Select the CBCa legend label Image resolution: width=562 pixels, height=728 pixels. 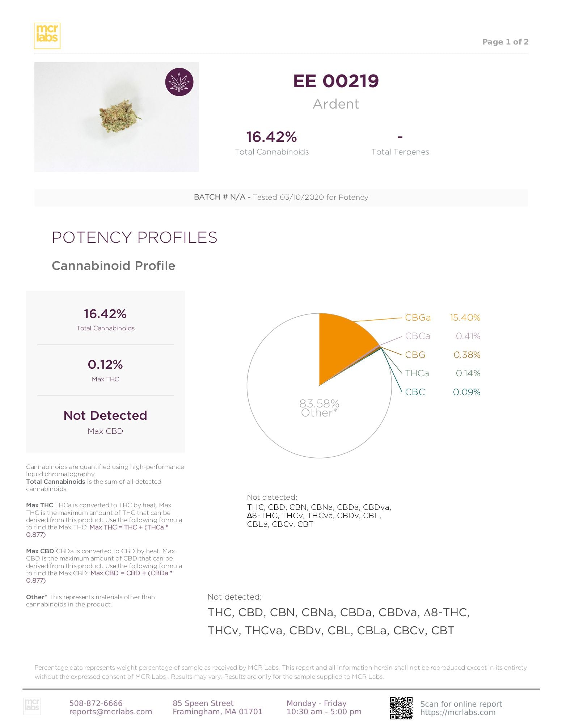[417, 336]
